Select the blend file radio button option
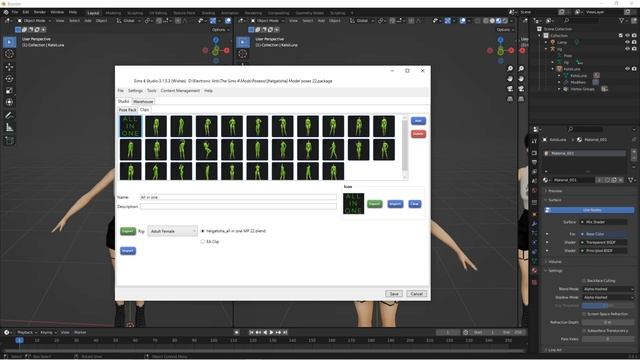The image size is (640, 360). pos(203,231)
